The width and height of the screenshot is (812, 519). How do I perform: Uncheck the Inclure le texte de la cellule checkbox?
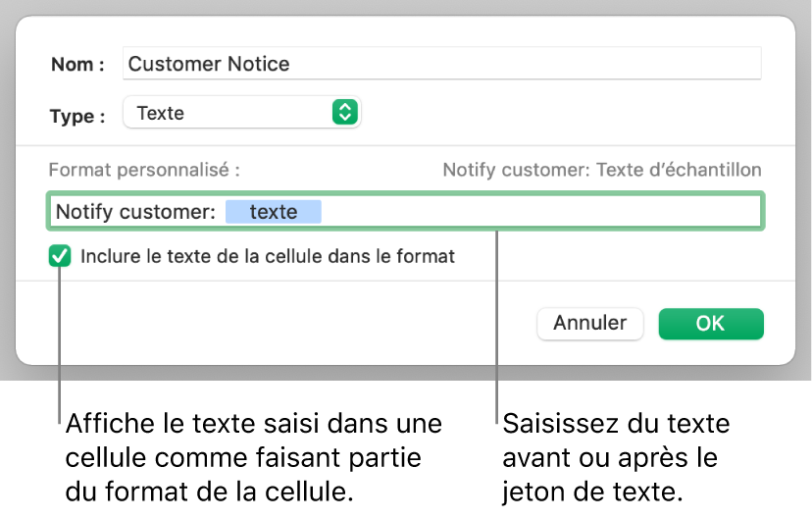[x=61, y=257]
